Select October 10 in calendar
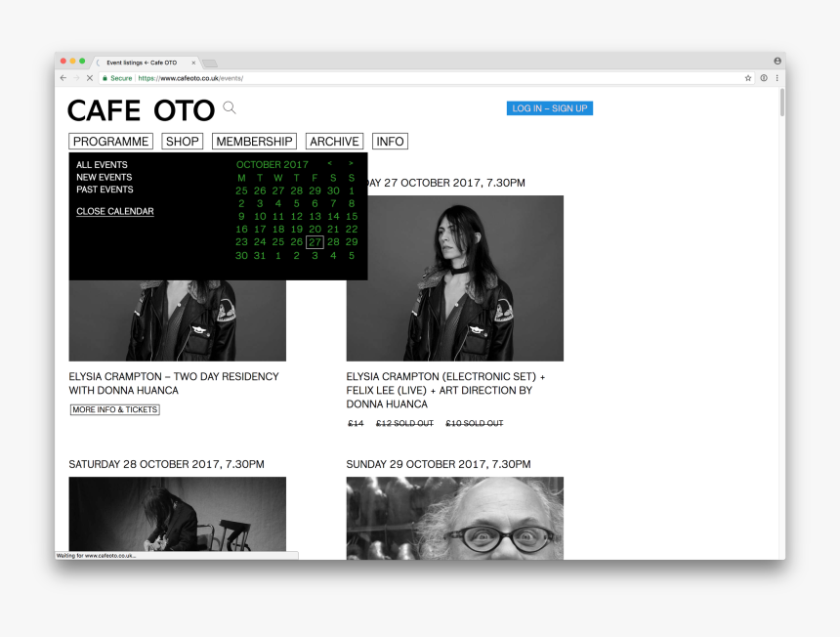 coord(260,217)
